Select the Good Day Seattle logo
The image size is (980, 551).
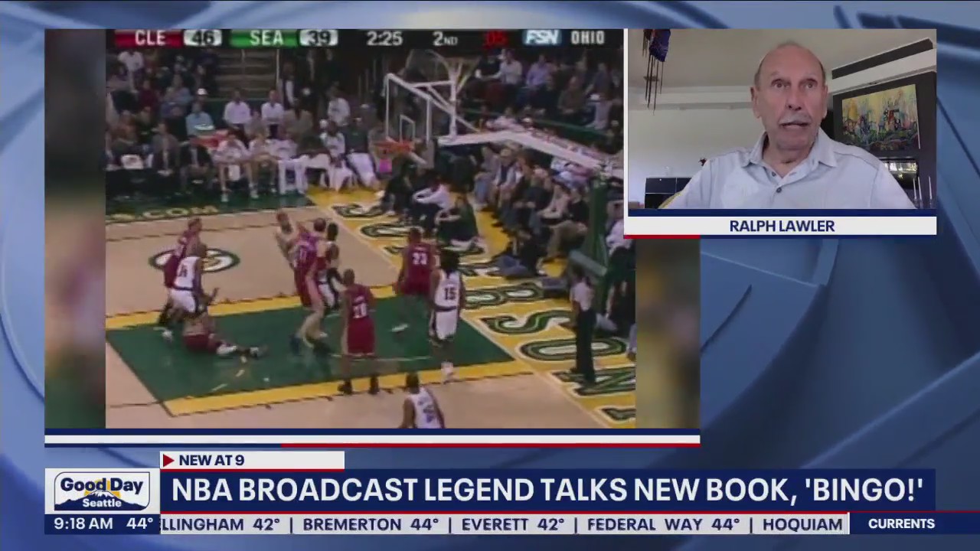[100, 491]
